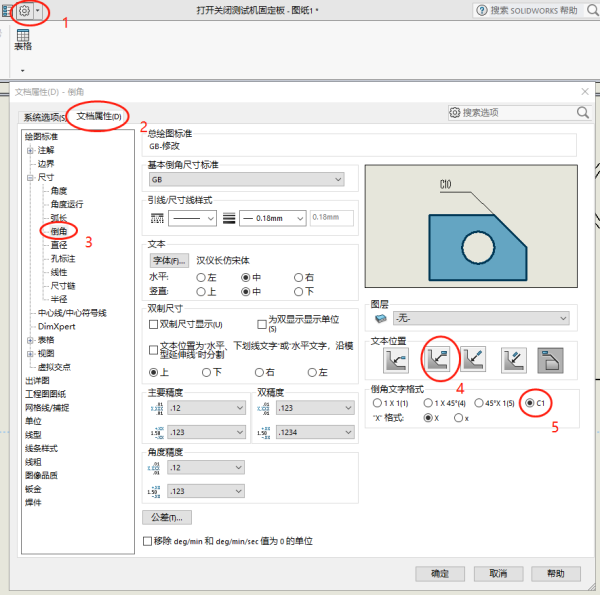Viewport: 600px width, 595px height.
Task: Open the 双精度 .123 dropdown
Action: pos(315,408)
